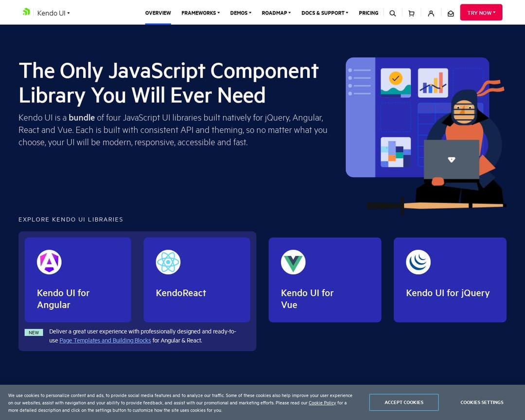
Task: Expand the Docs & Support menu
Action: pos(325,13)
